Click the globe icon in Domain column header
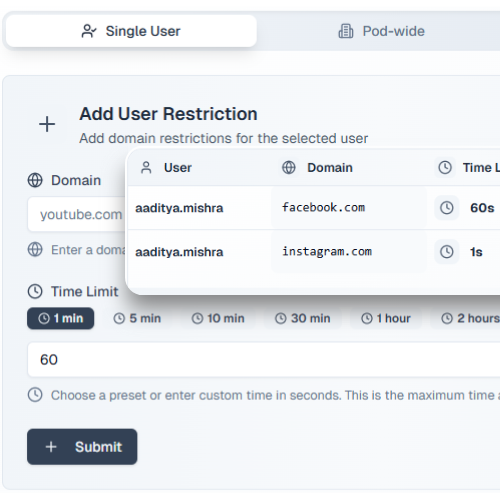 pos(289,168)
